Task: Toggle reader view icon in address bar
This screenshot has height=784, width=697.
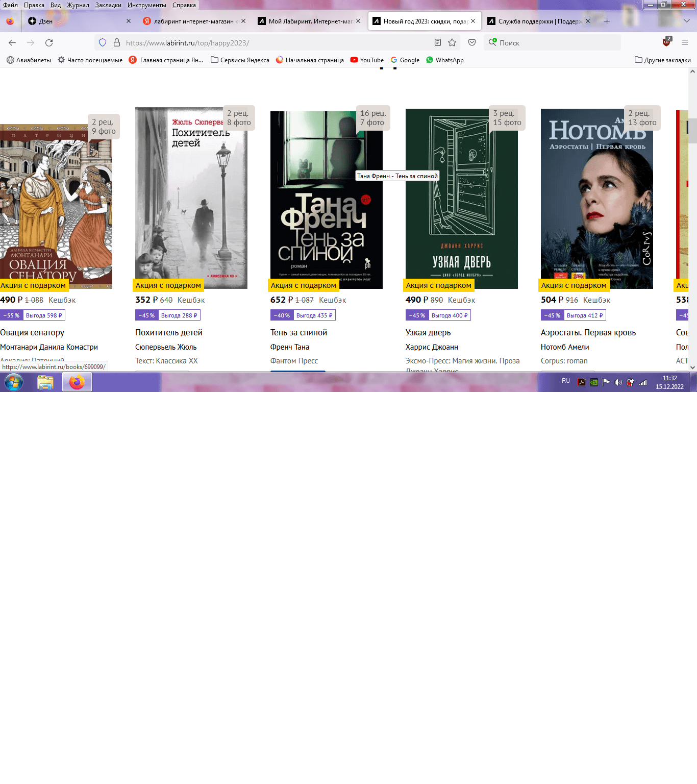Action: point(438,43)
